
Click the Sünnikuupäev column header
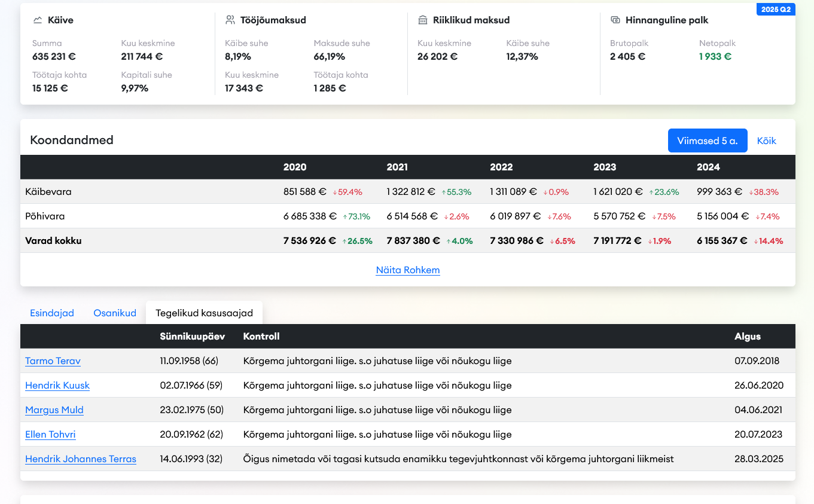pyautogui.click(x=192, y=337)
